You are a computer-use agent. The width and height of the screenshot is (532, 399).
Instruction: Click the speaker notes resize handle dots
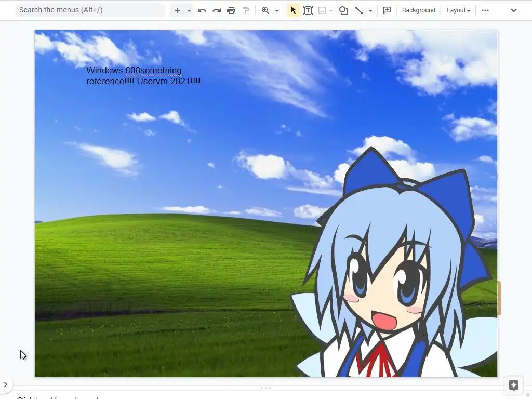(266, 388)
